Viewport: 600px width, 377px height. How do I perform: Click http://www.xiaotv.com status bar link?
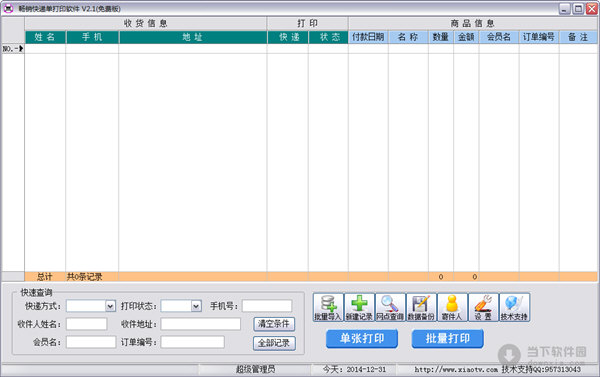click(456, 370)
